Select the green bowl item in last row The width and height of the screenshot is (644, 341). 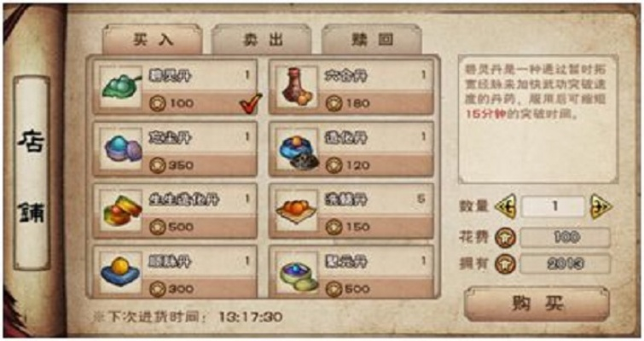(297, 273)
